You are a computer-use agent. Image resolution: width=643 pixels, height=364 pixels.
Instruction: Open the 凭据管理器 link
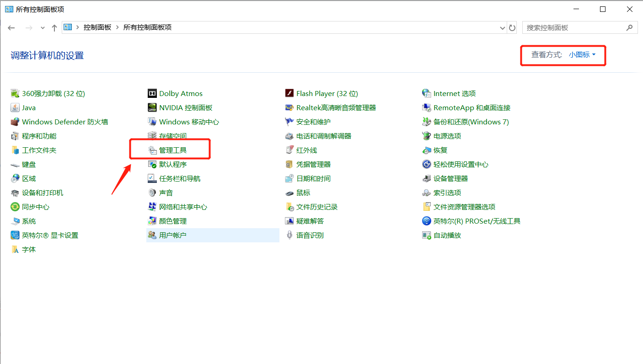pyautogui.click(x=314, y=165)
